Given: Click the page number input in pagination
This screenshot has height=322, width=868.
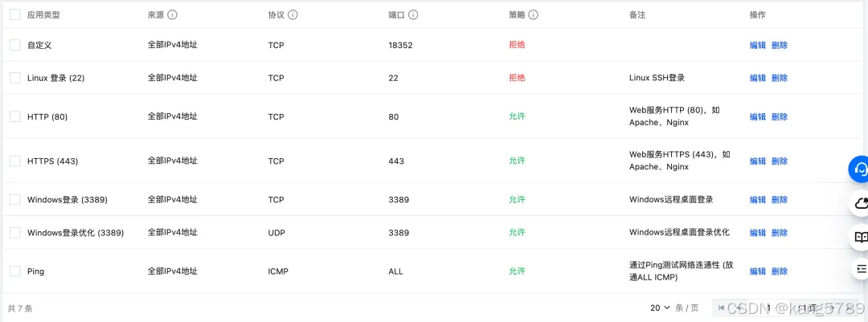Looking at the screenshot, I should 769,308.
